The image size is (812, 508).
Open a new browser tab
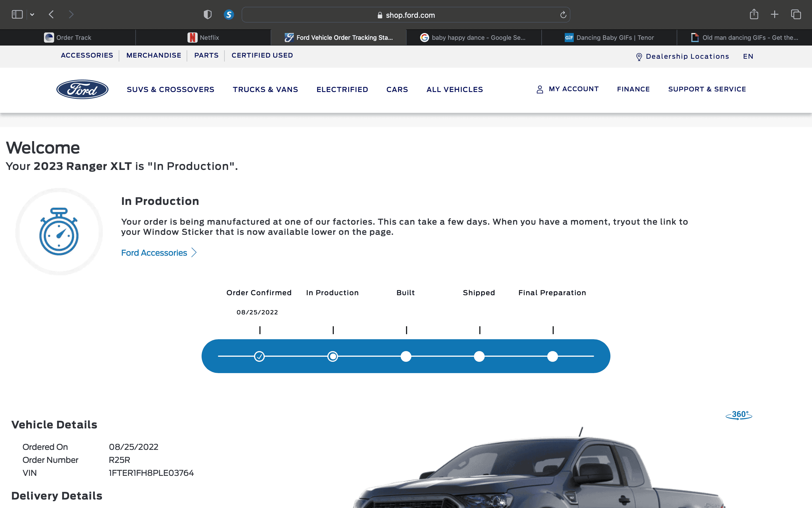coord(775,14)
